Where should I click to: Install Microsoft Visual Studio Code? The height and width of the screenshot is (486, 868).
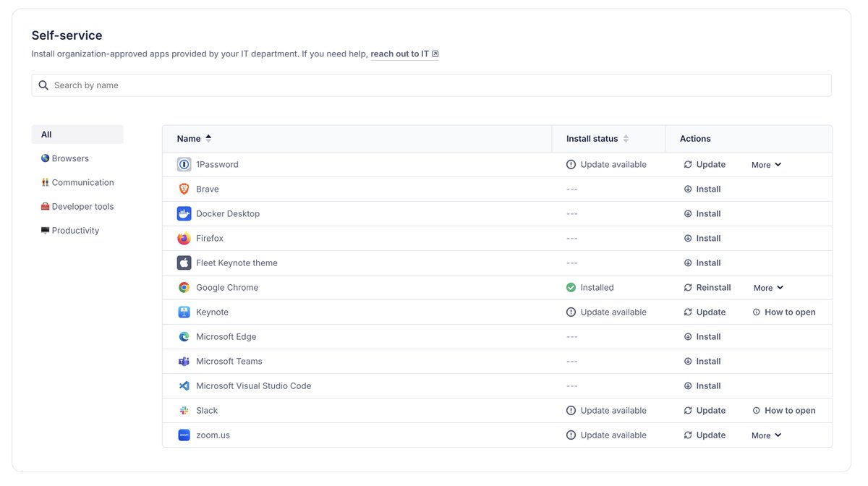(702, 386)
